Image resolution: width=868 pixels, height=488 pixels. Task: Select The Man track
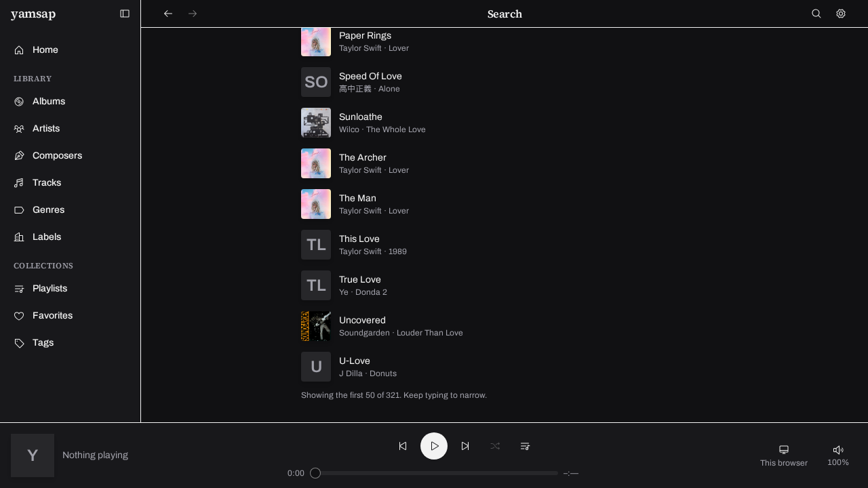coord(505,204)
